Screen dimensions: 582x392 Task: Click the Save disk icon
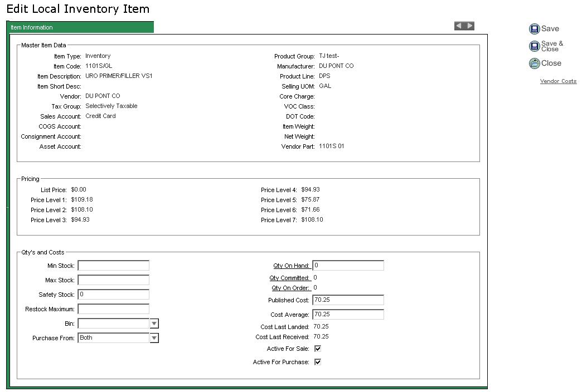pos(535,29)
